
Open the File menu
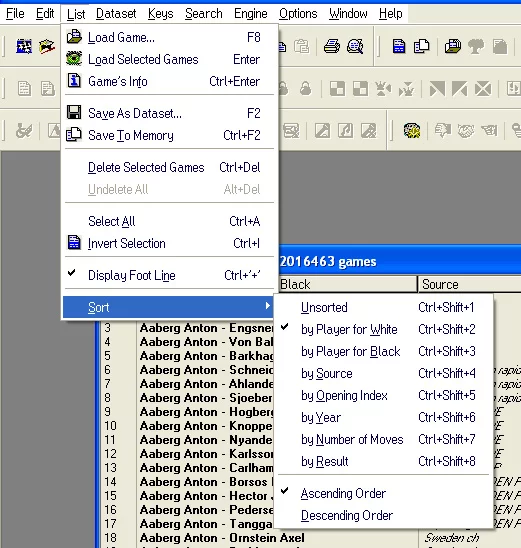click(15, 14)
